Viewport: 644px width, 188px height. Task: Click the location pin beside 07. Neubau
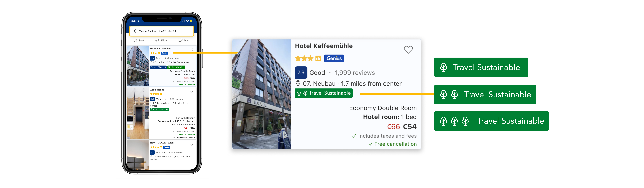[298, 83]
